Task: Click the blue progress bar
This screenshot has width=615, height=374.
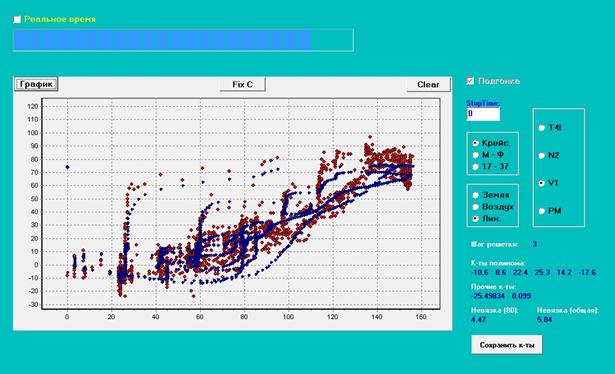Action: [184, 40]
